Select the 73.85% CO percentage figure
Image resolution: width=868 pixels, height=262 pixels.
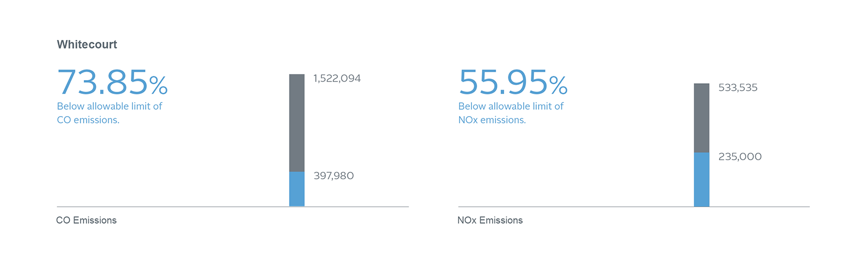(112, 83)
